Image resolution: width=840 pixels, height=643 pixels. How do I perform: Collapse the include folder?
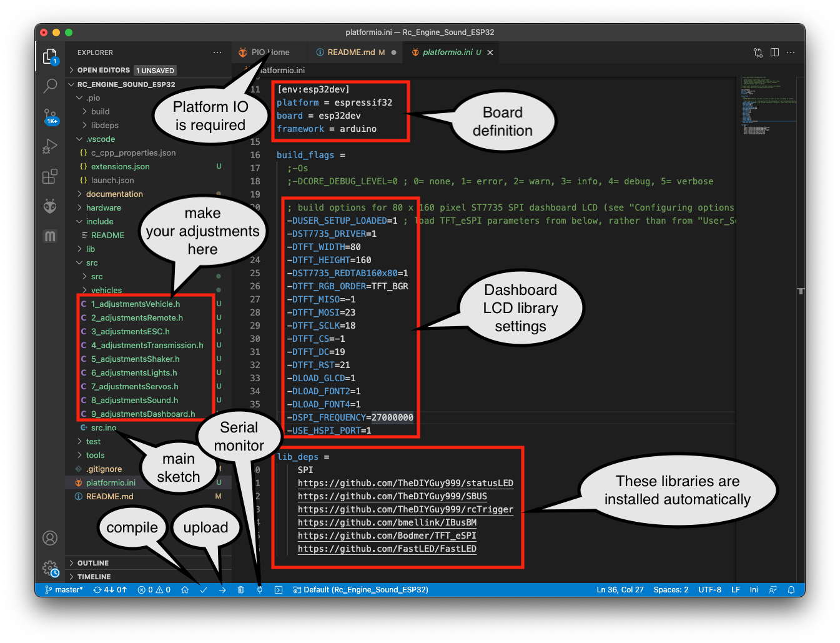[149, 222]
